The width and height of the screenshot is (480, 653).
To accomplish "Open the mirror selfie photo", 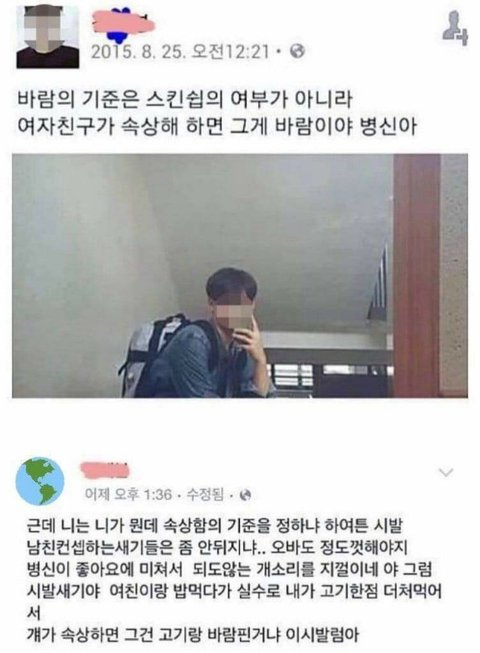I will tap(240, 276).
